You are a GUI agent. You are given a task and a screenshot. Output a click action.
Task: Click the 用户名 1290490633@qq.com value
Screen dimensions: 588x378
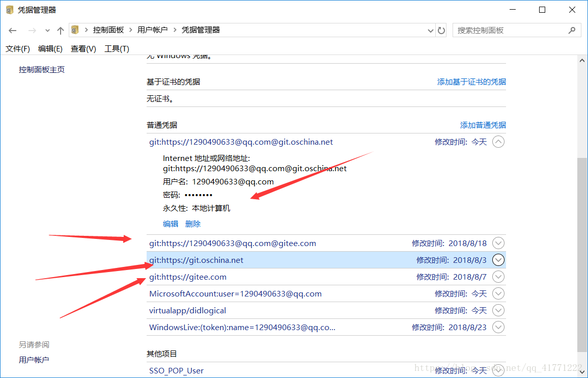click(x=233, y=182)
